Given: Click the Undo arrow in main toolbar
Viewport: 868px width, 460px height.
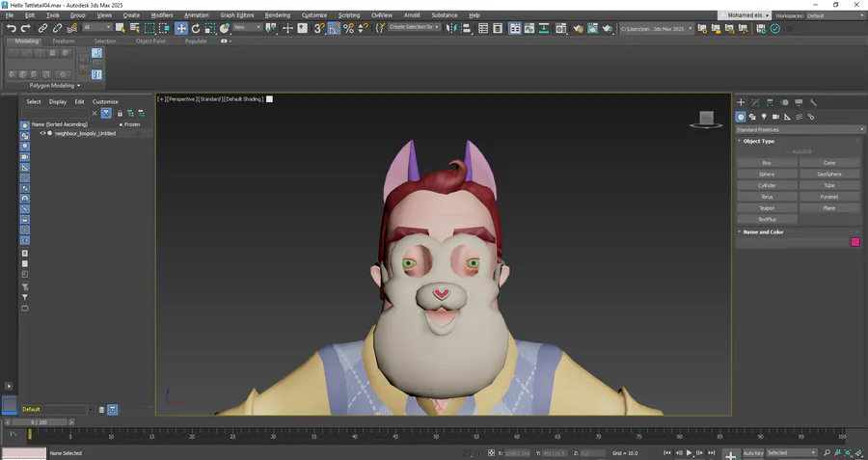Looking at the screenshot, I should pos(11,28).
